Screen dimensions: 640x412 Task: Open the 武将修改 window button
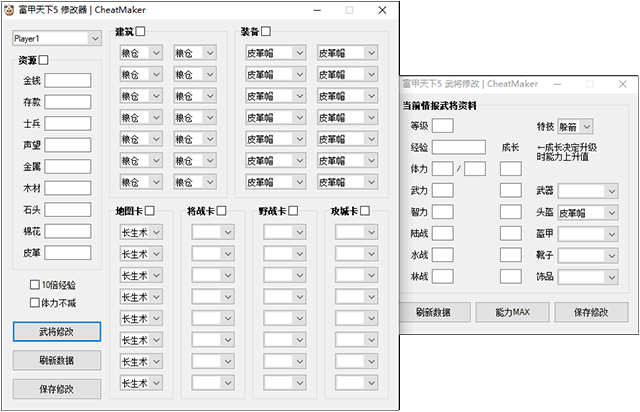click(57, 332)
